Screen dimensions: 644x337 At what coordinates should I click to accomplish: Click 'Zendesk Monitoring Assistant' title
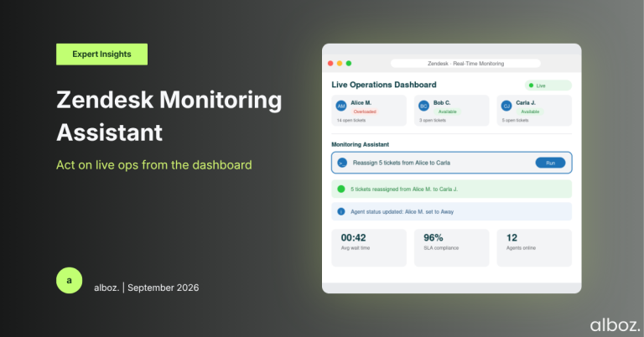[169, 117]
